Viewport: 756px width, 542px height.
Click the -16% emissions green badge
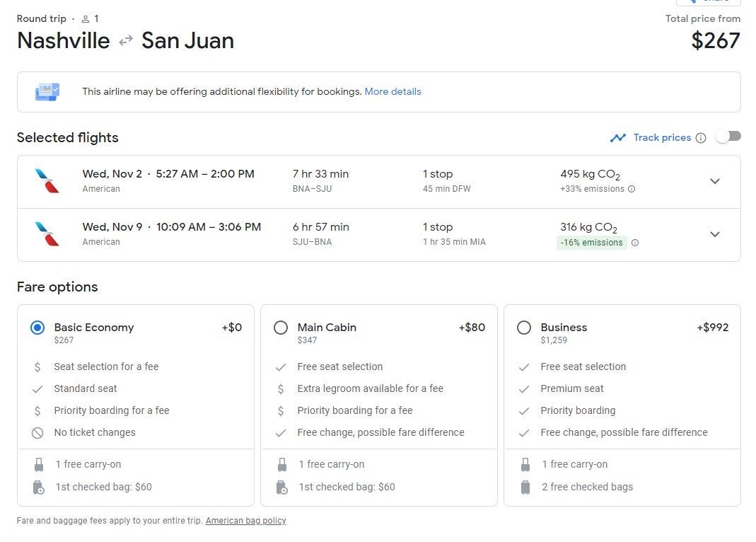(x=591, y=243)
